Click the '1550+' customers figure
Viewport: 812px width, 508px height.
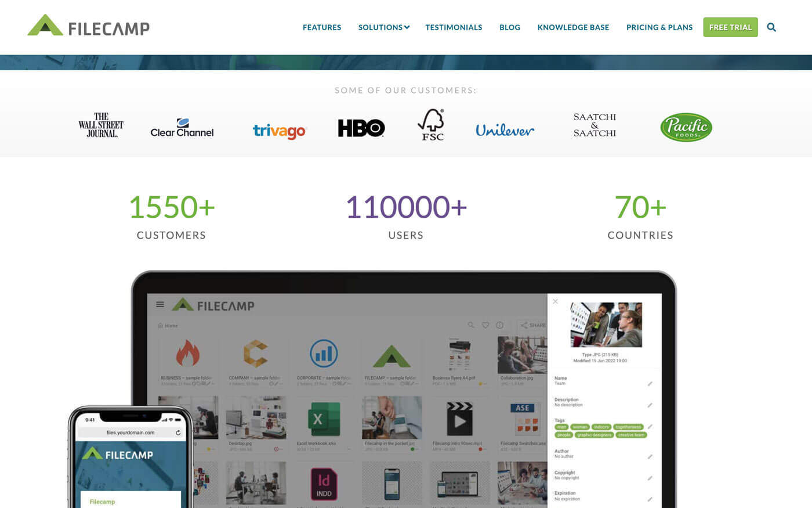click(172, 207)
